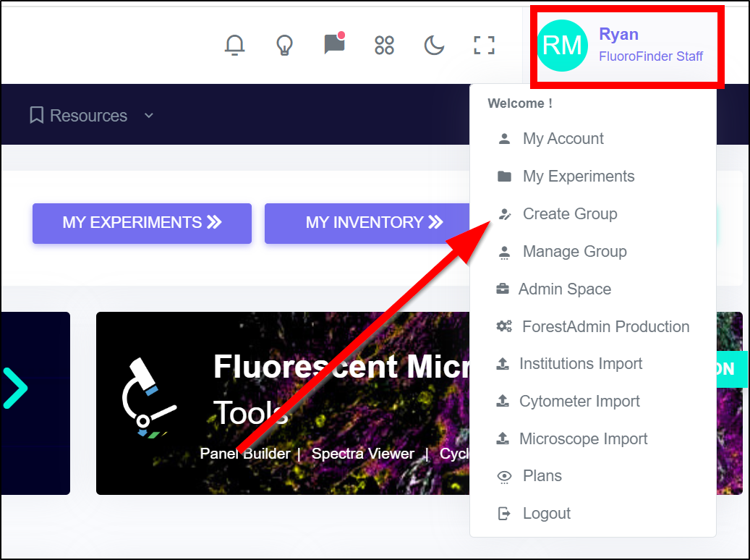Toggle dark mode moon icon
The height and width of the screenshot is (560, 750).
click(x=434, y=46)
